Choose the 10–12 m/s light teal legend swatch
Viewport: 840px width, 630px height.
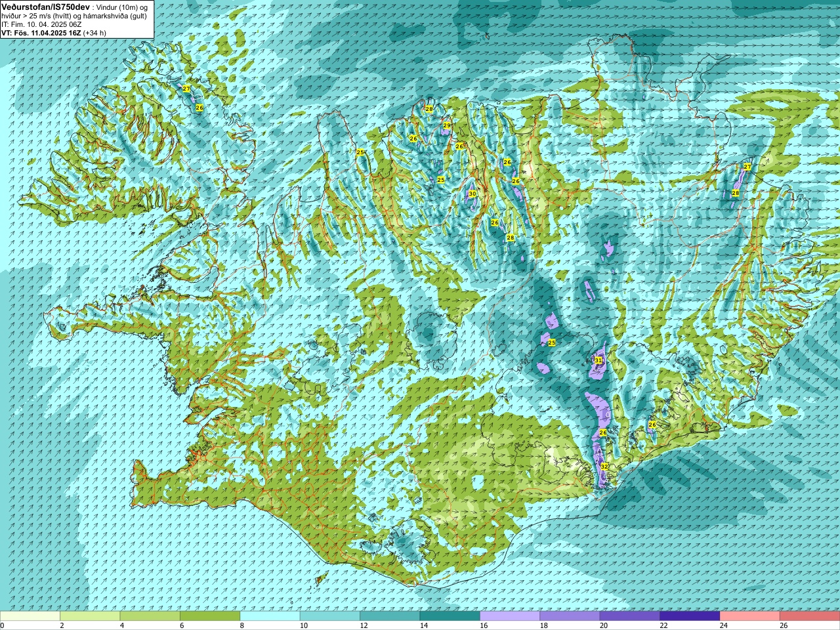(x=330, y=616)
